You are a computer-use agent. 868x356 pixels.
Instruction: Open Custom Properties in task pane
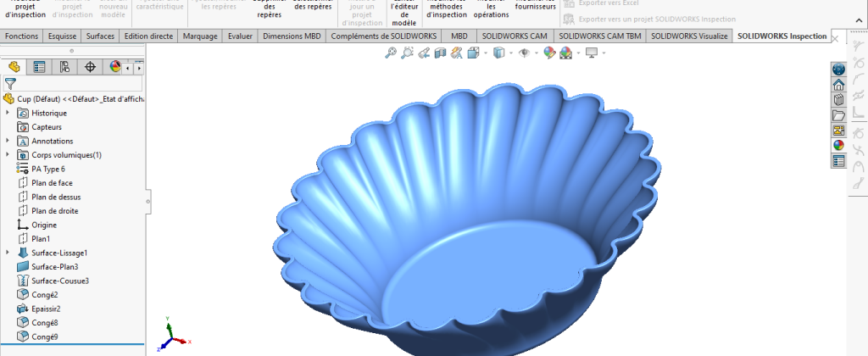(838, 161)
